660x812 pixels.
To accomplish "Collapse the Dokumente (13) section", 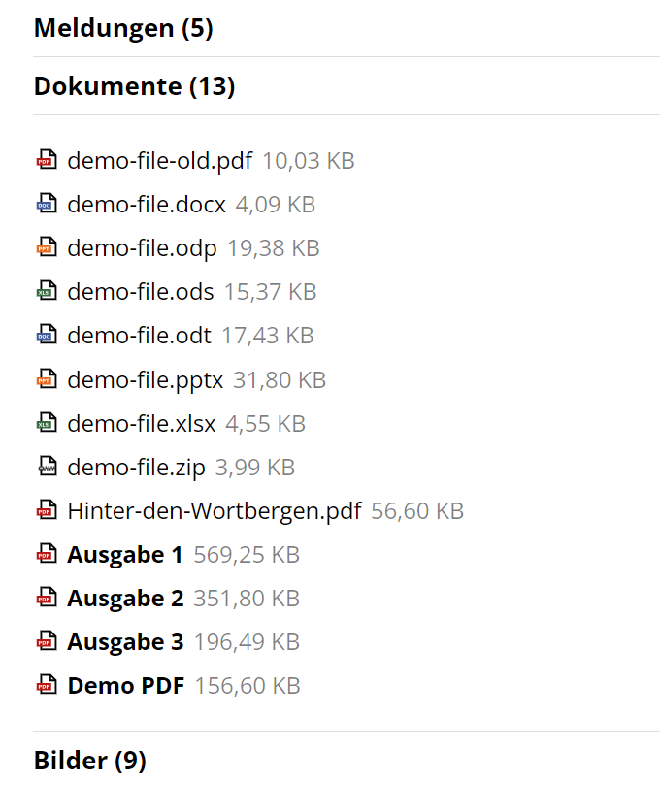I will click(134, 86).
